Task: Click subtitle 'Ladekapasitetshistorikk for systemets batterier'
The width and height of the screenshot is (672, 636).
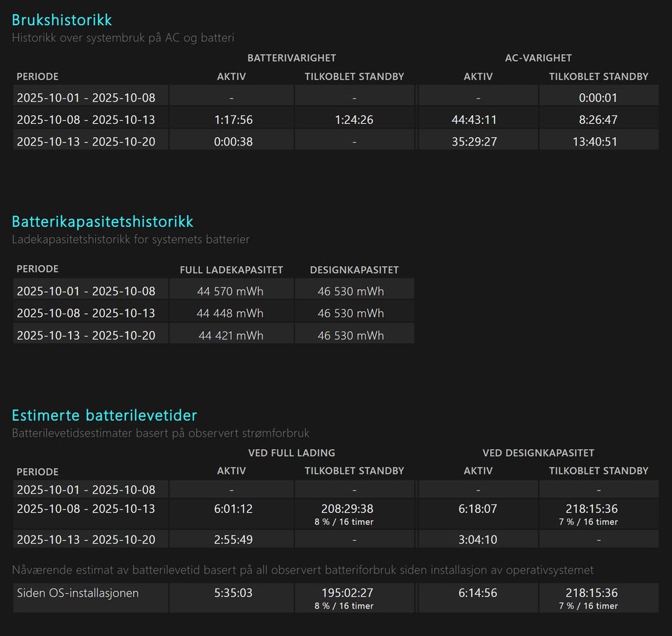Action: click(131, 239)
